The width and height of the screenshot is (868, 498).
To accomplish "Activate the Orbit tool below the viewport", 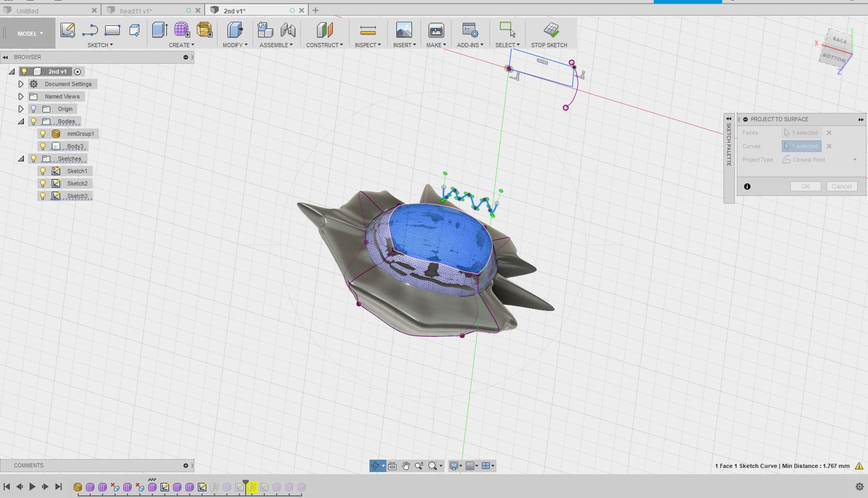I will pyautogui.click(x=377, y=465).
